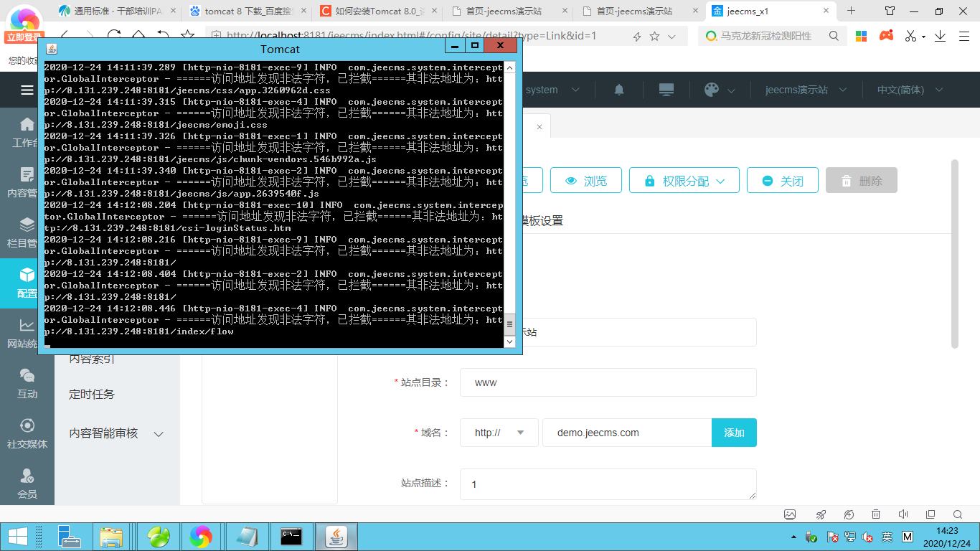980x551 pixels.
Task: Click the browser undo-close-tab icon
Action: [x=163, y=36]
